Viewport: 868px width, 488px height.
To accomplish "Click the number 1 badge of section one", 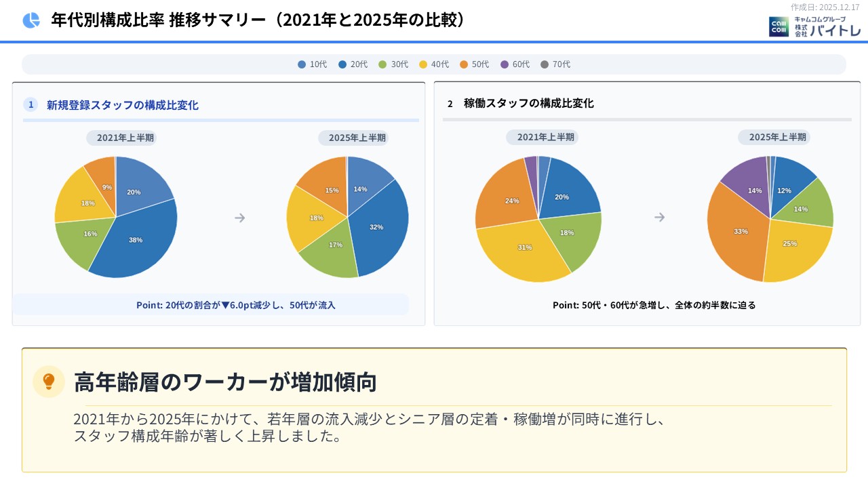I will click(31, 104).
